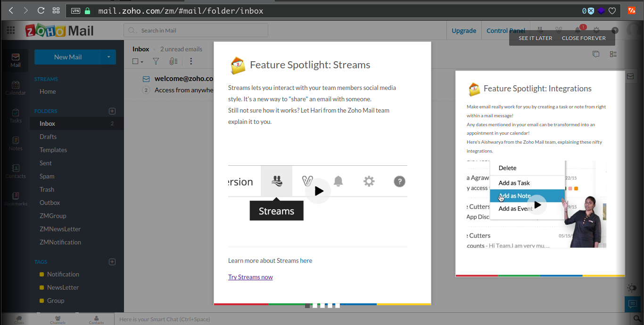Open the Calendar module in sidebar
This screenshot has height=325, width=644.
(16, 88)
